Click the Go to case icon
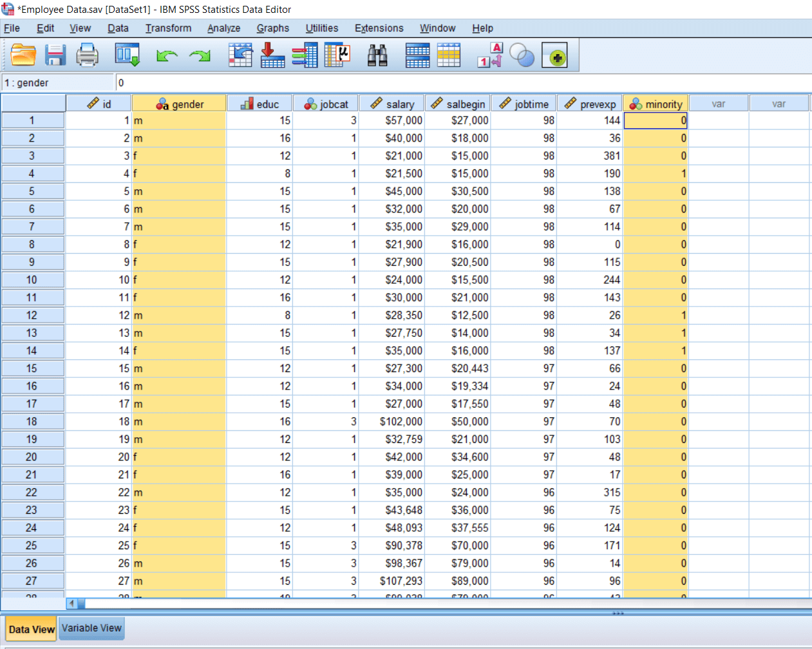812x649 pixels. coord(240,55)
